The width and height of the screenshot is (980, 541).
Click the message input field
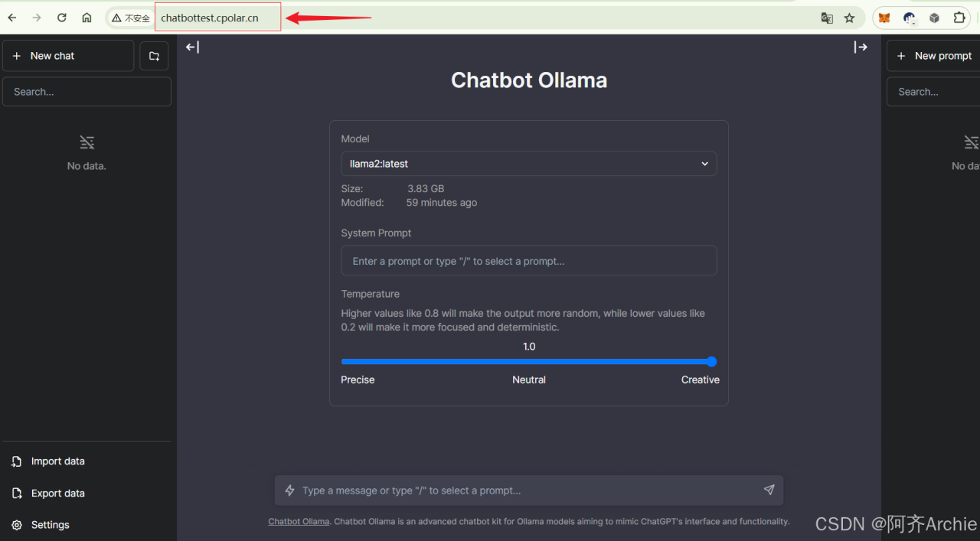(x=529, y=490)
